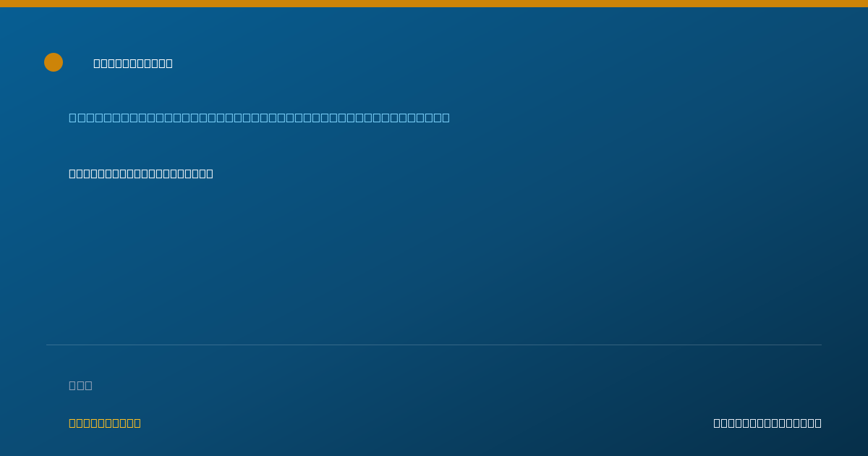The height and width of the screenshot is (456, 868).
Task: Click the first character of the white footer text
Action: (717, 423)
